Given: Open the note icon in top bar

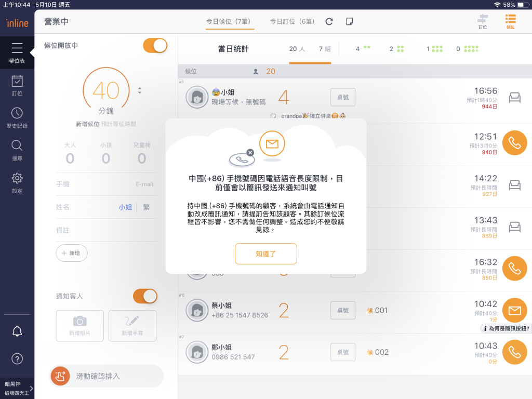Looking at the screenshot, I should 350,21.
